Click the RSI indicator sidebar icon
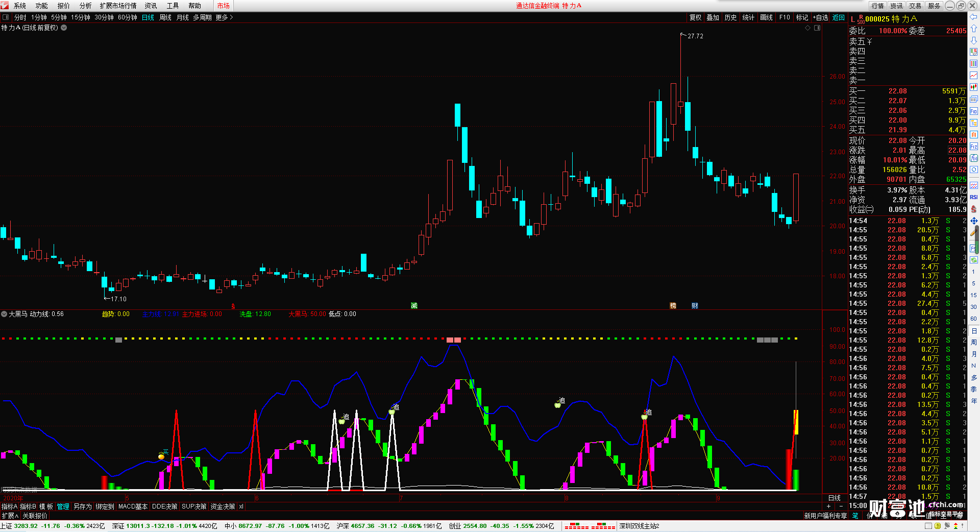Image resolution: width=980 pixels, height=532 pixels. (974, 197)
